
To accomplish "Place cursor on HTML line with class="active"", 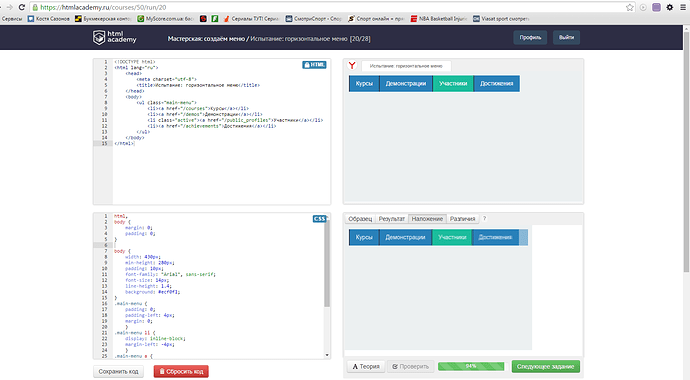I will [x=235, y=120].
